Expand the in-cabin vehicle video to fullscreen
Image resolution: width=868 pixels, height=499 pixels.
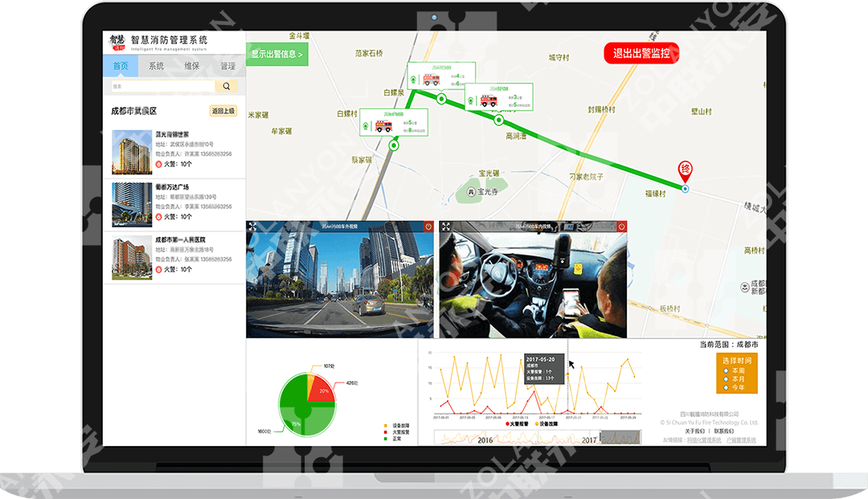(445, 227)
